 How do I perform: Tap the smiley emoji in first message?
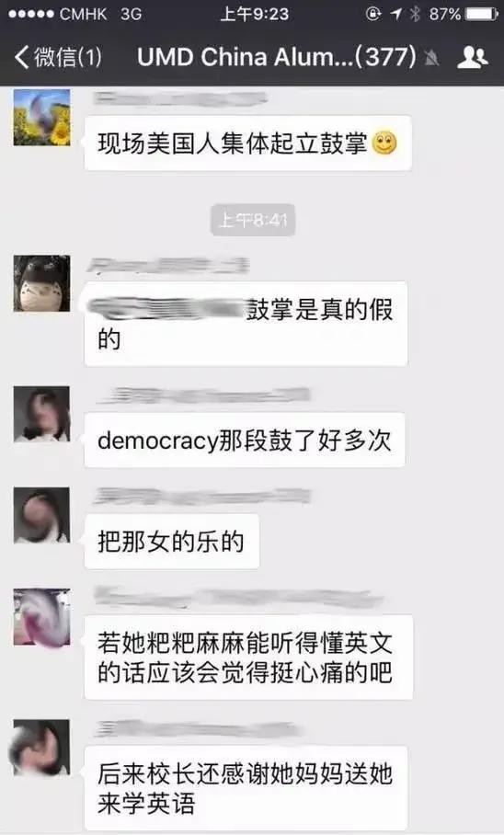tap(384, 143)
